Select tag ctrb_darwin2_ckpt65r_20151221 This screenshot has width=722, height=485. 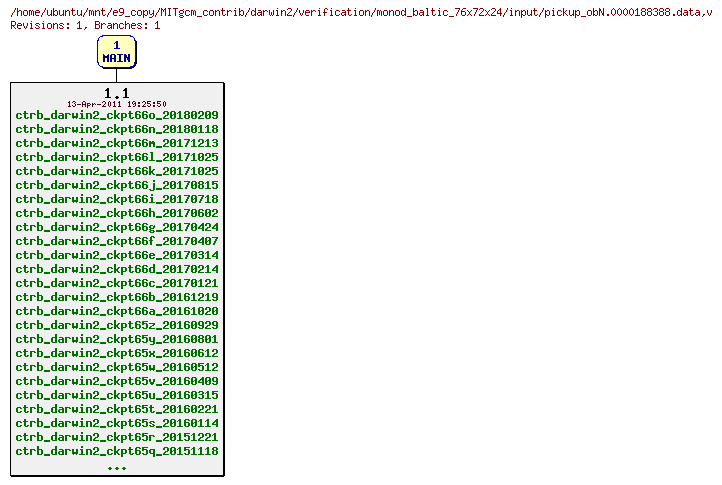pyautogui.click(x=117, y=437)
